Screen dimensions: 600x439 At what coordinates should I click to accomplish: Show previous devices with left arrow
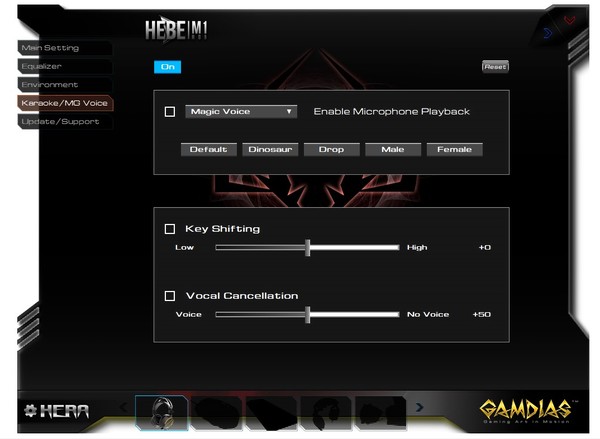tap(124, 407)
